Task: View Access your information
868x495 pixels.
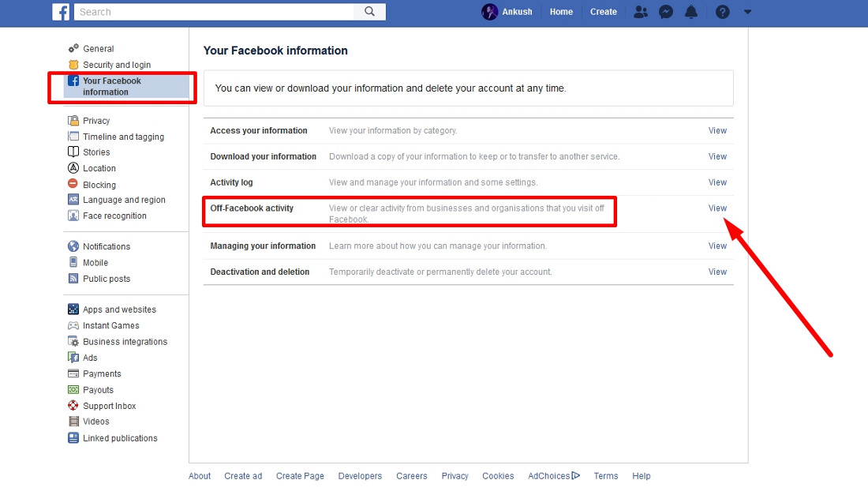Action: pos(717,131)
